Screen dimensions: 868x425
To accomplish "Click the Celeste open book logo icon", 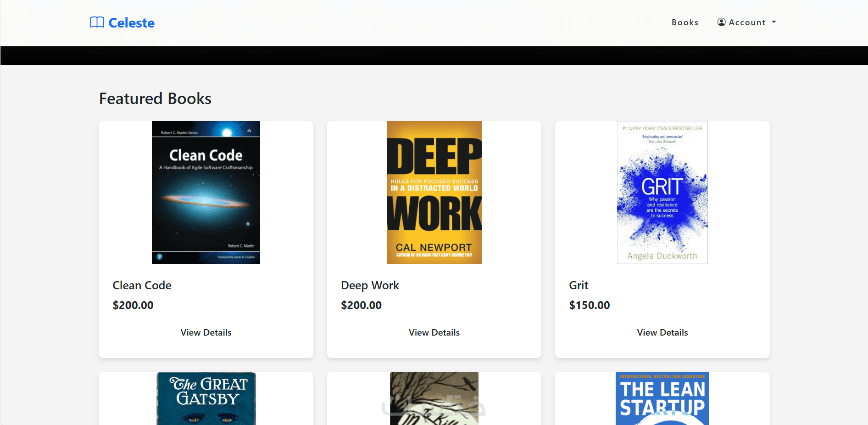I will pyautogui.click(x=97, y=22).
